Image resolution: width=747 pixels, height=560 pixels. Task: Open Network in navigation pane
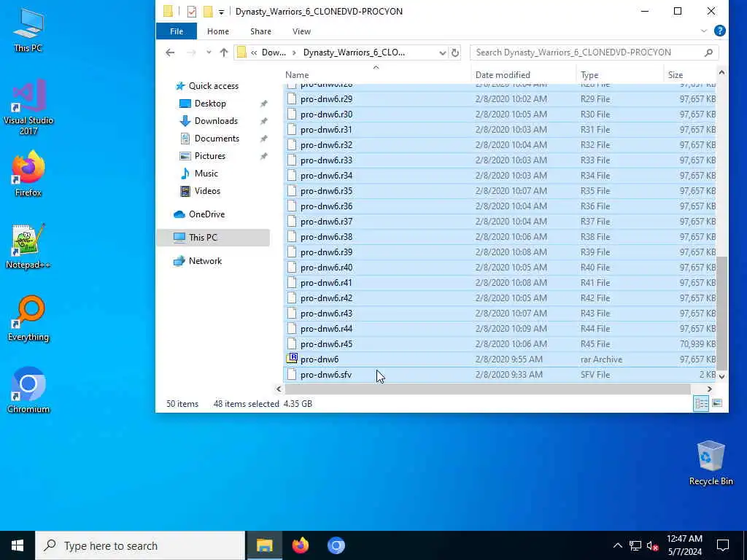pyautogui.click(x=205, y=260)
